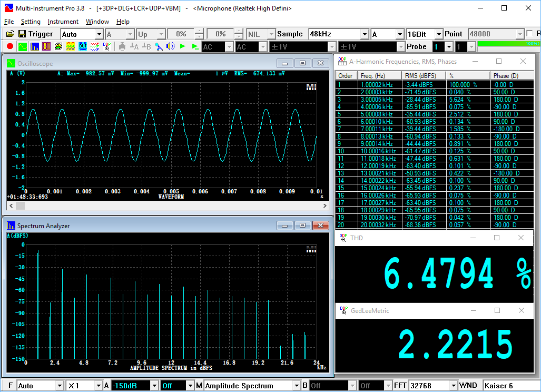Image resolution: width=541 pixels, height=392 pixels.
Task: Open the DDP viewer toolbar icon
Action: (106, 46)
